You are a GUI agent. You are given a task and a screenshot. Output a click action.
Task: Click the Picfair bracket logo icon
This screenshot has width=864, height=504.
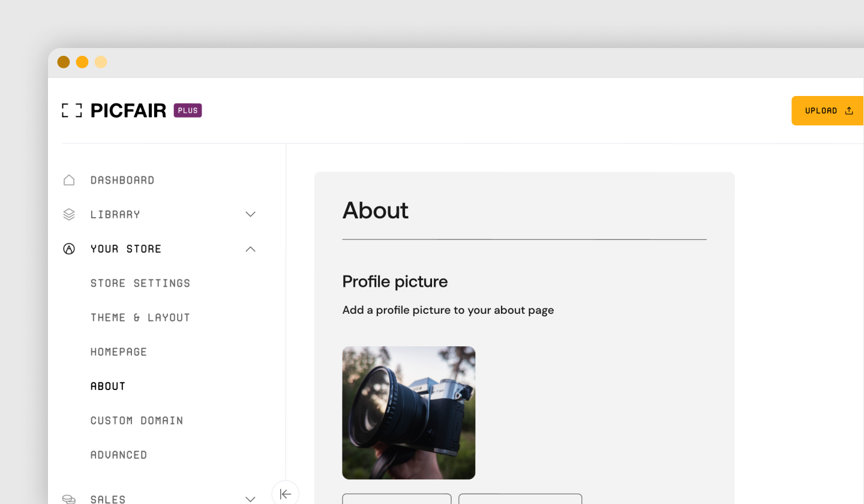(72, 110)
